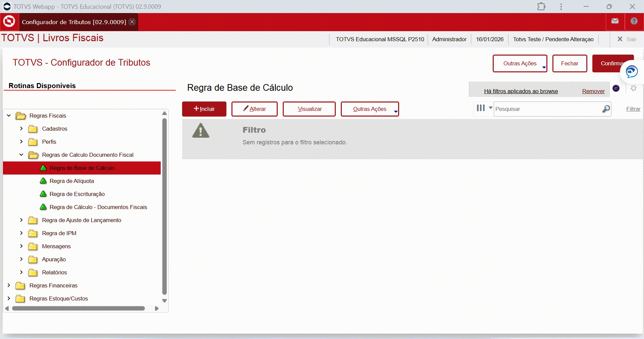Click the tree horizontal scrollbar right arrow
The image size is (644, 339).
tap(157, 309)
